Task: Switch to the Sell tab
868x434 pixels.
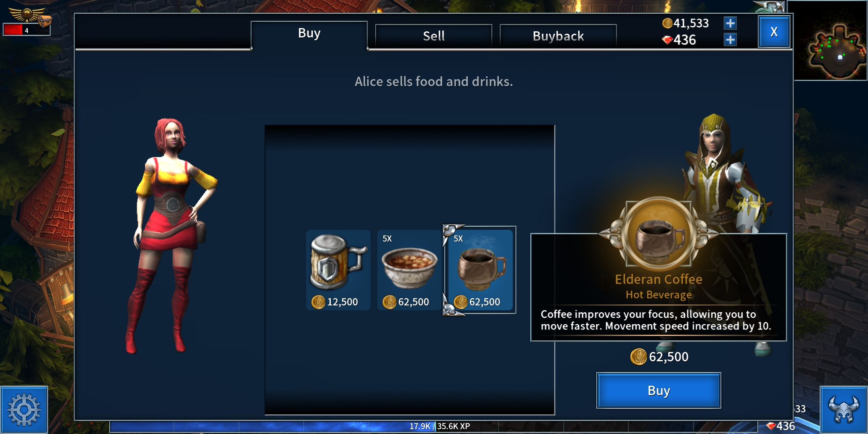Action: [x=434, y=36]
